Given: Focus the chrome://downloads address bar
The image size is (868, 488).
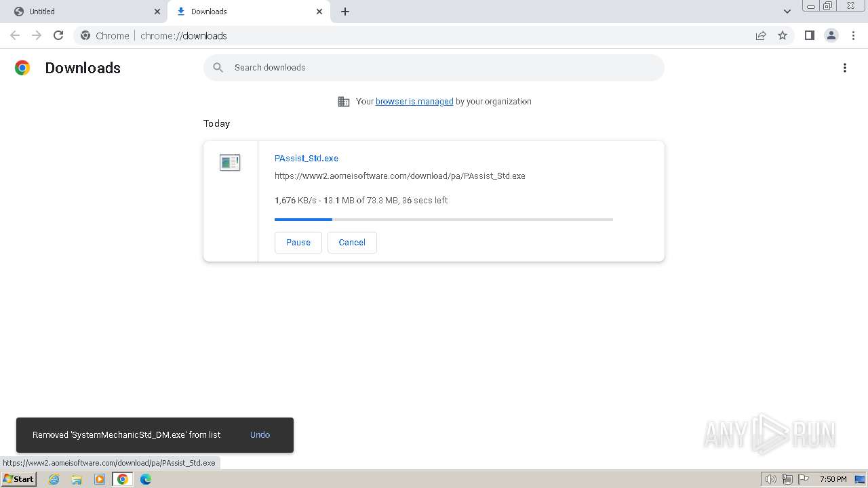Looking at the screenshot, I should [434, 35].
